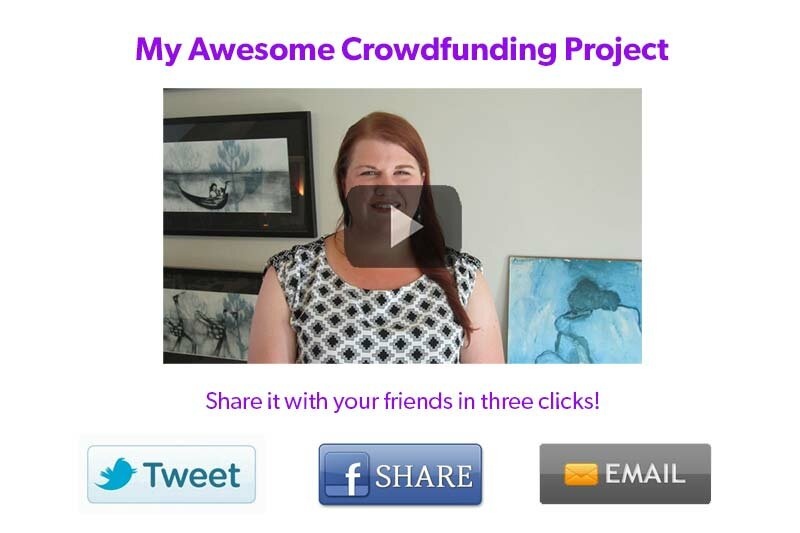Click the word Tweet on the button
Viewport: 800px width, 533px height.
pyautogui.click(x=191, y=475)
